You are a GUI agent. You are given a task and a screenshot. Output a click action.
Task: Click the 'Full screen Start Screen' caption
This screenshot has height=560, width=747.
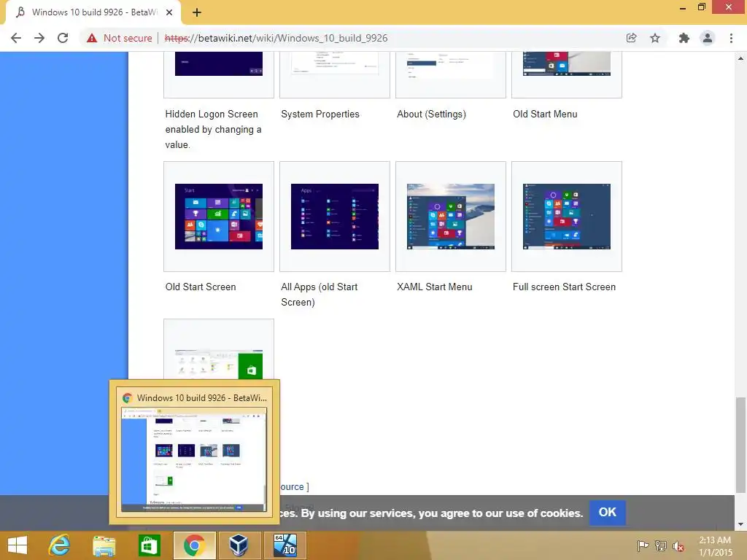564,287
